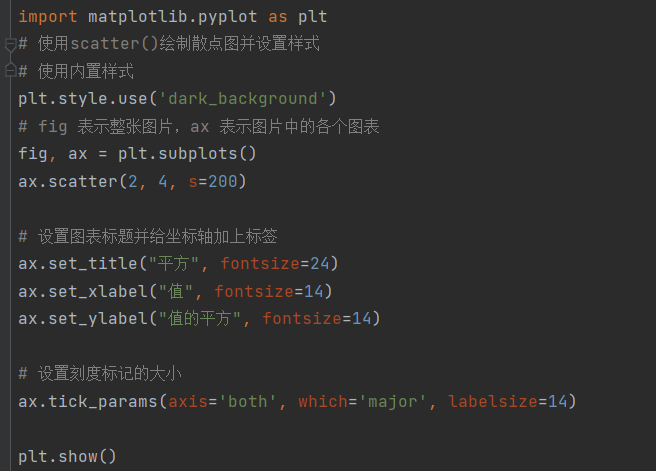Click the plt.show() line

click(x=67, y=456)
